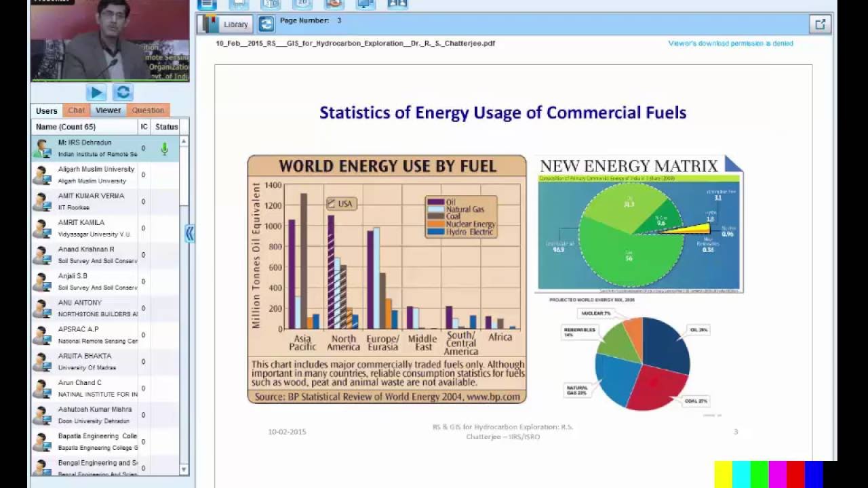
Task: Toggle the green microphone for IRS Dehradun
Action: click(x=164, y=148)
